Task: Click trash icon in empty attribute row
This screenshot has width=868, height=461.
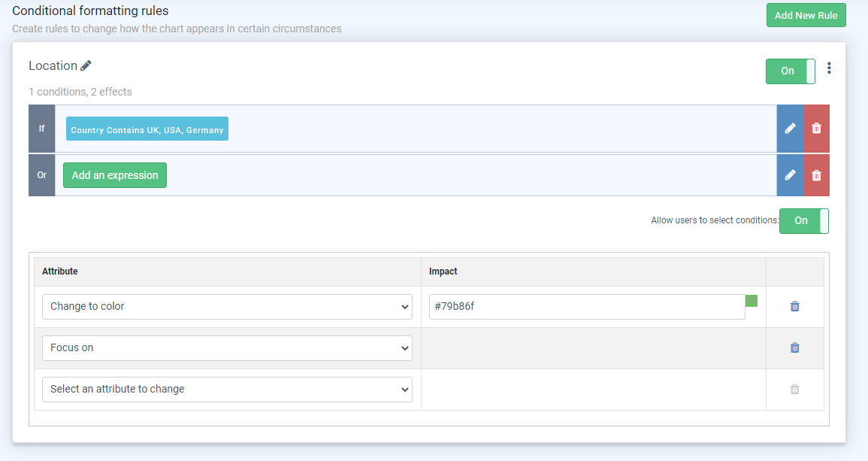Action: 794,390
